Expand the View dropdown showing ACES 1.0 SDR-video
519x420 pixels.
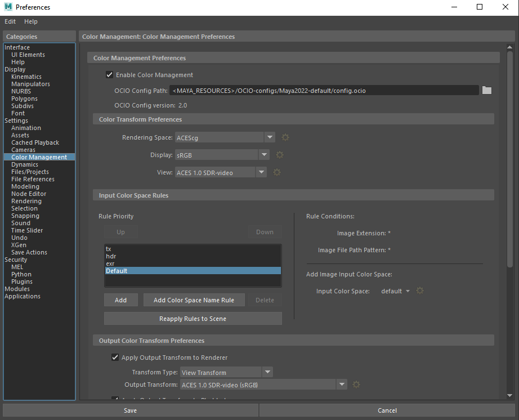click(x=261, y=172)
